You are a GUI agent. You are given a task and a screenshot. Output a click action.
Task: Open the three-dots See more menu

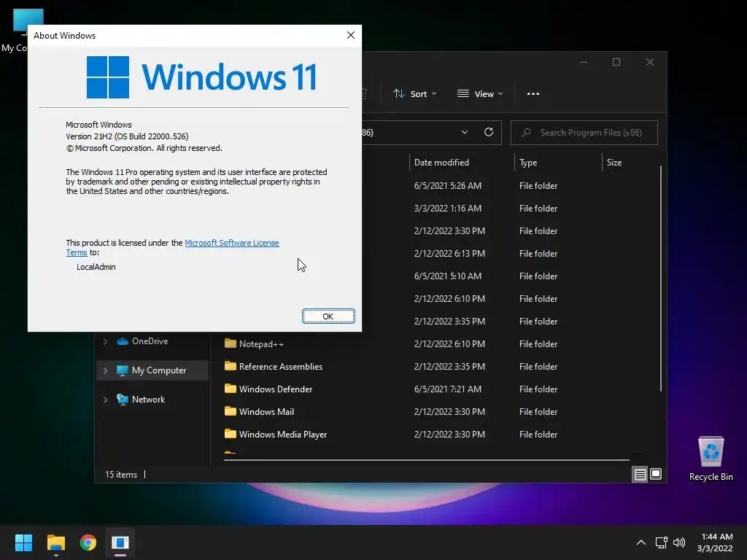tap(533, 94)
